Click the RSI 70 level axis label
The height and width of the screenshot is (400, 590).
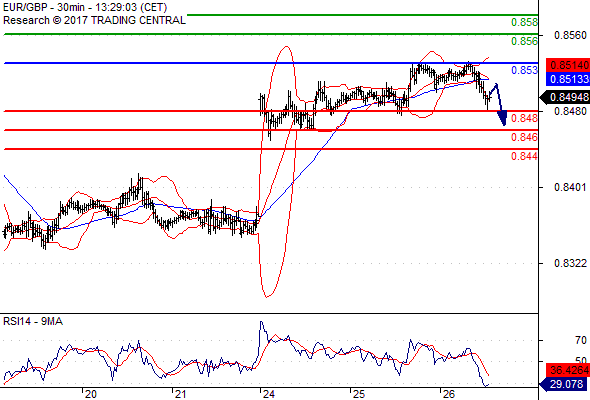pyautogui.click(x=581, y=340)
